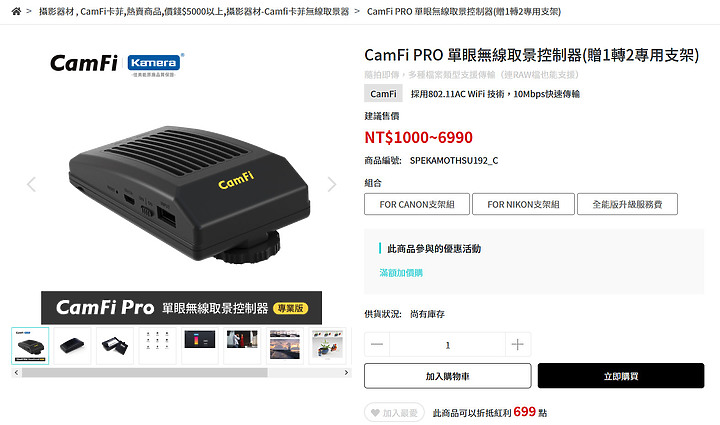Open the 滿額加價購 promotion link
The image size is (720, 425).
pos(401,273)
